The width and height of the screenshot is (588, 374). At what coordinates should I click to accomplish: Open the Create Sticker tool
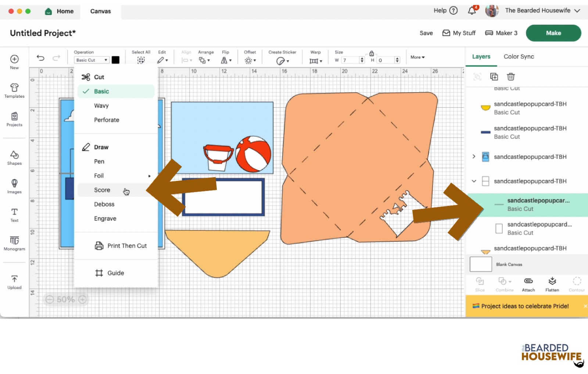282,60
